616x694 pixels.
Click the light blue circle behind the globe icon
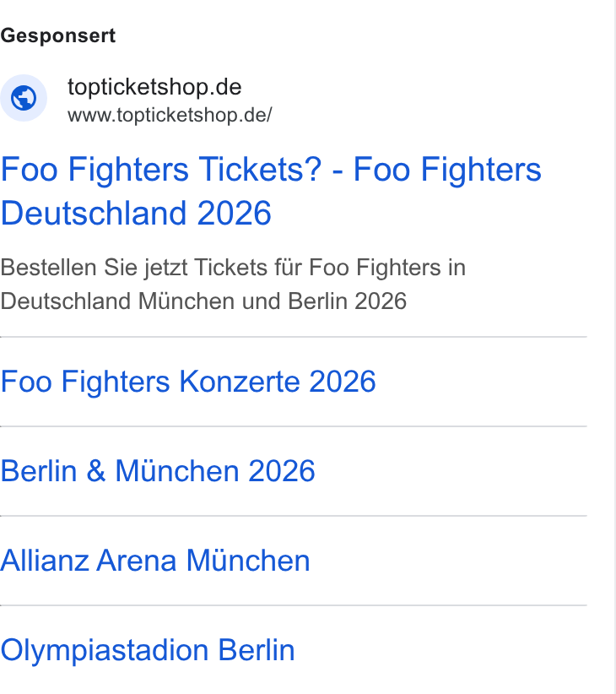pyautogui.click(x=24, y=98)
